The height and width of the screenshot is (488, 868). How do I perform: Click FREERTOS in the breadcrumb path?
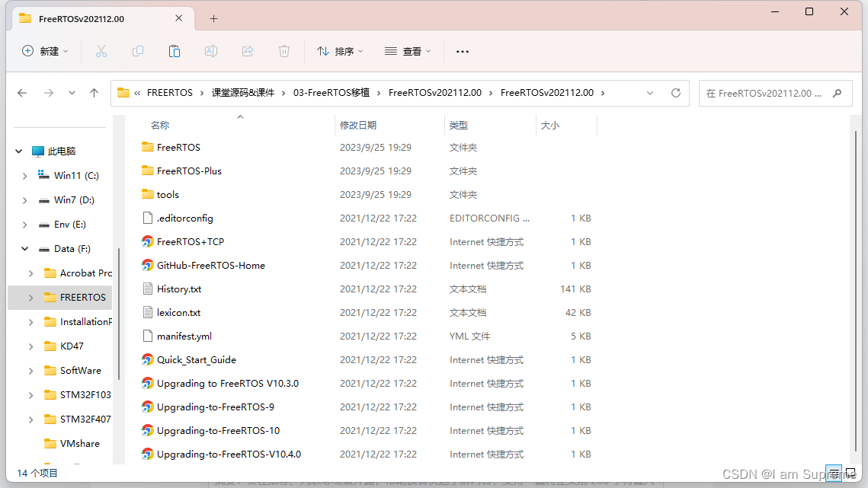pyautogui.click(x=170, y=93)
